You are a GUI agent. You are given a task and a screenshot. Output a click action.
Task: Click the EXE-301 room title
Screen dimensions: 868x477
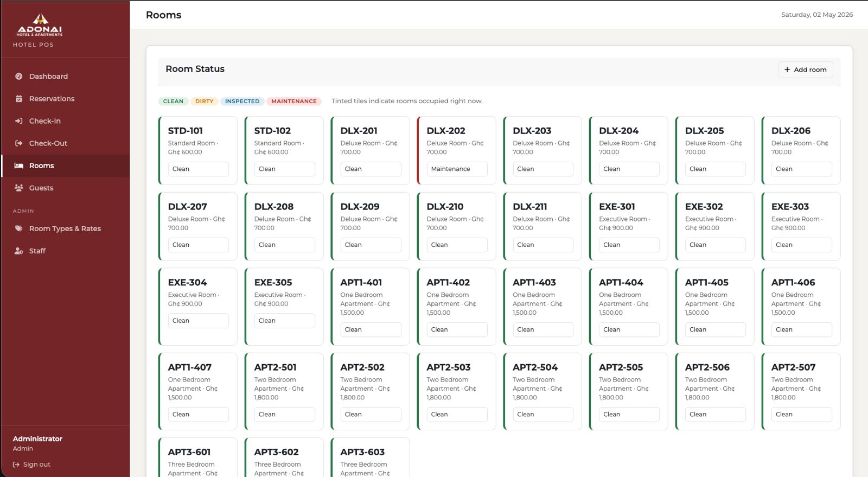coord(617,207)
